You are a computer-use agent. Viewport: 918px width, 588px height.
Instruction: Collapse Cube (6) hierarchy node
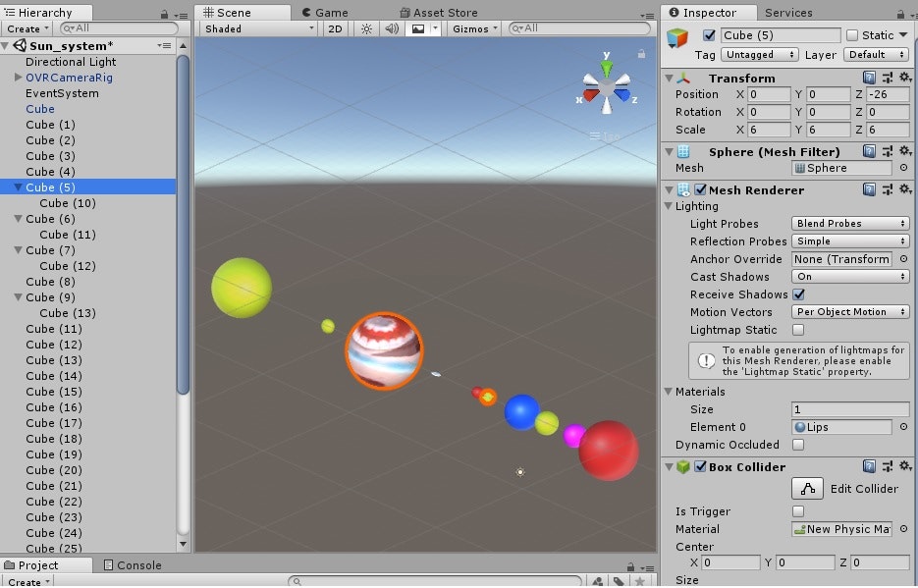(18, 219)
